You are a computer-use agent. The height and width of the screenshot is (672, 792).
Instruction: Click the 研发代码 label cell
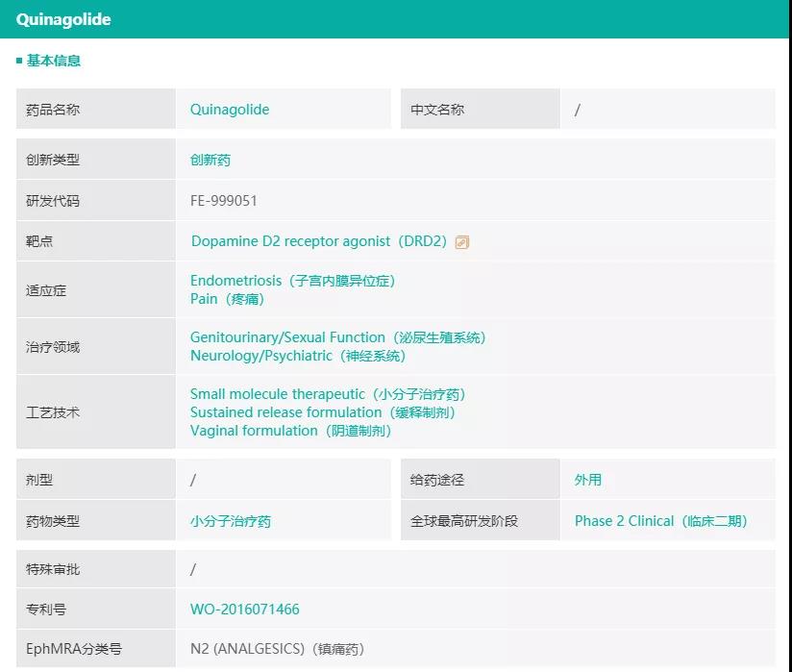tap(96, 201)
